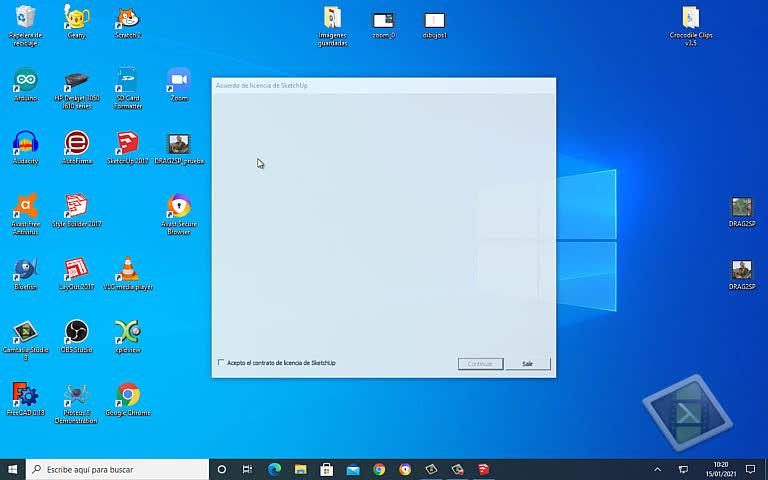Open the SketchUp 2017 desktop icon
This screenshot has width=768, height=480.
coord(127,144)
